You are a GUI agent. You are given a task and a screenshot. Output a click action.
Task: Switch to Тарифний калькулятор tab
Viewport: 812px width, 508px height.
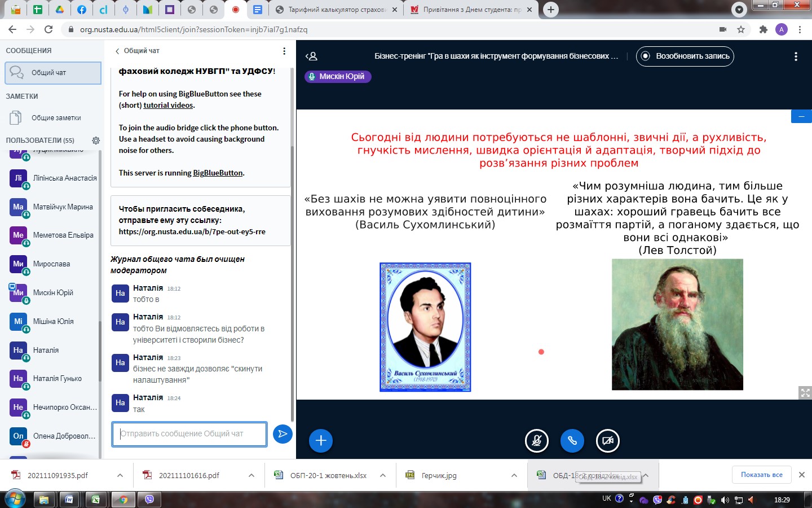(x=336, y=10)
